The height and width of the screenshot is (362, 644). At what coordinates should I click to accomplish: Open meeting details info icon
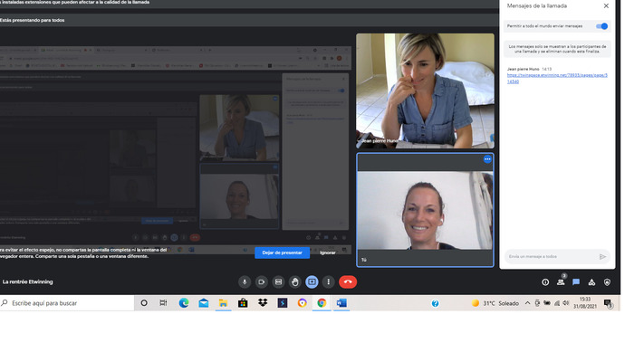coord(545,282)
